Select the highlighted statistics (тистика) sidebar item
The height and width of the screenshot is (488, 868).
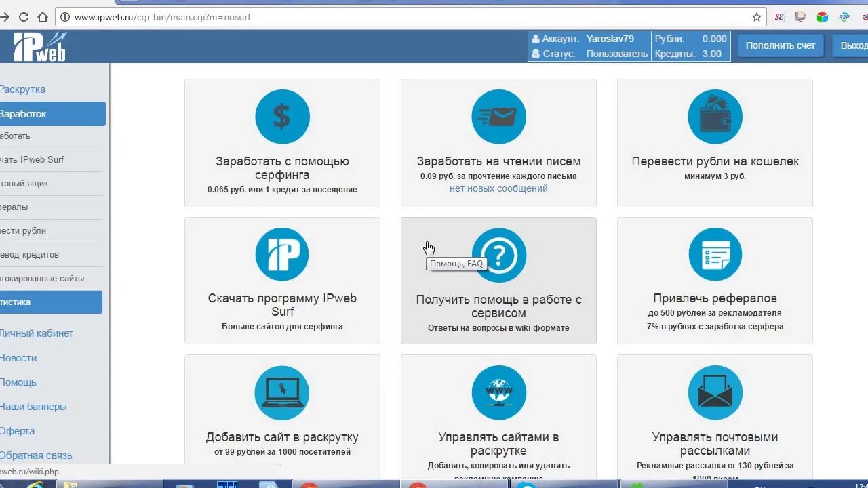pos(51,302)
